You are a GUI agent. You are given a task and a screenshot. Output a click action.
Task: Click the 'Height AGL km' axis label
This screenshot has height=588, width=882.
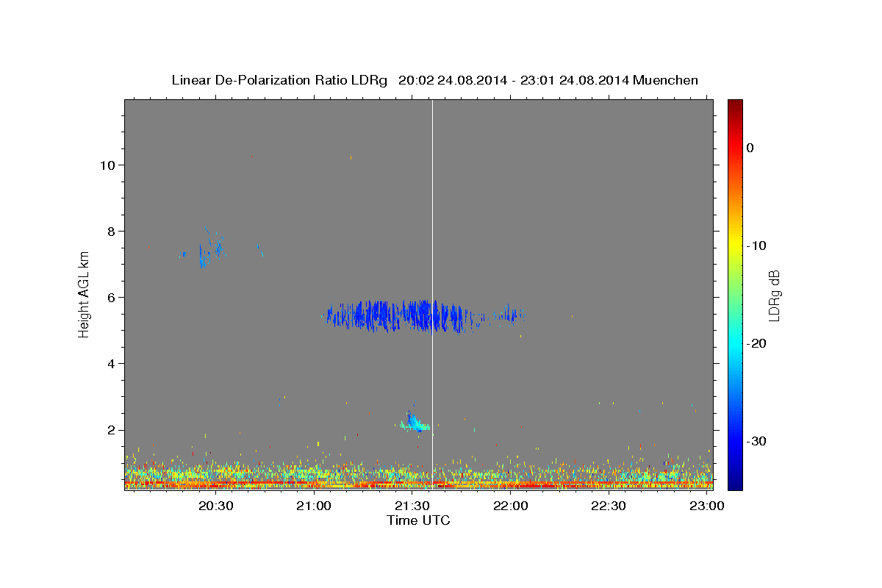(85, 294)
